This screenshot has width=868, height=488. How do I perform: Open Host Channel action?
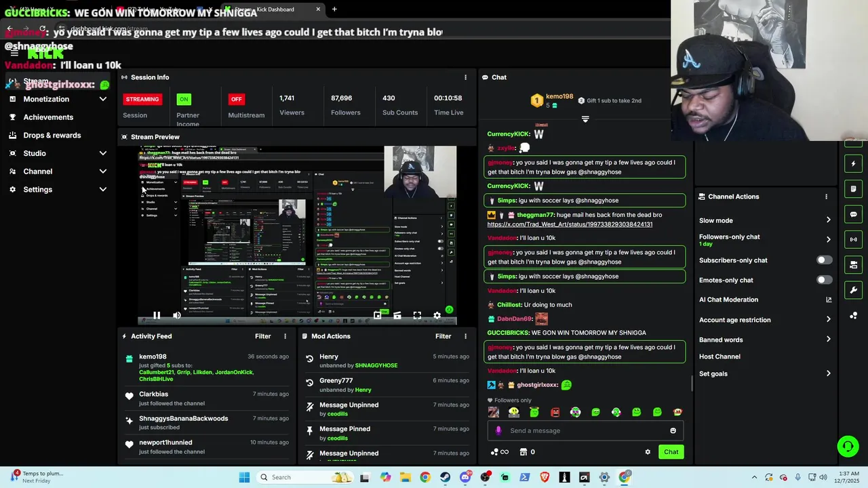click(719, 357)
